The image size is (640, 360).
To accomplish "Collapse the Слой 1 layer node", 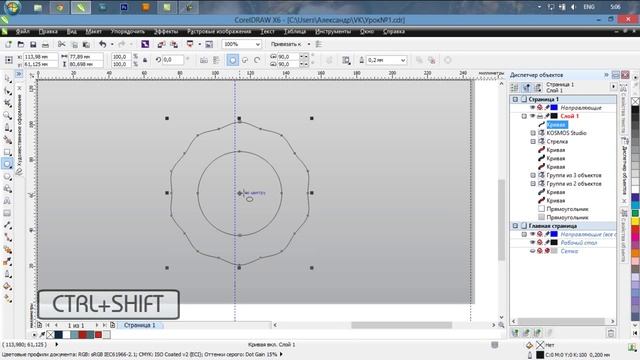I will (x=524, y=116).
